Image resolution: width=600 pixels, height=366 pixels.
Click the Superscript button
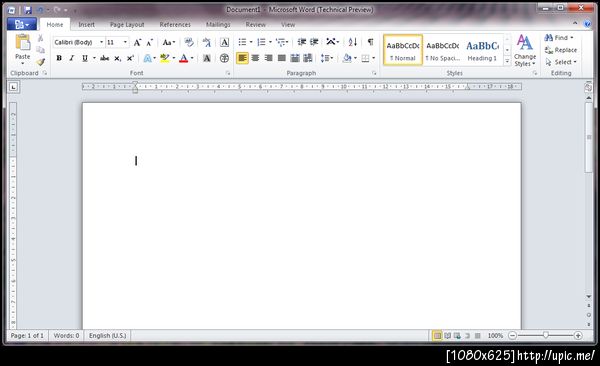[x=130, y=58]
